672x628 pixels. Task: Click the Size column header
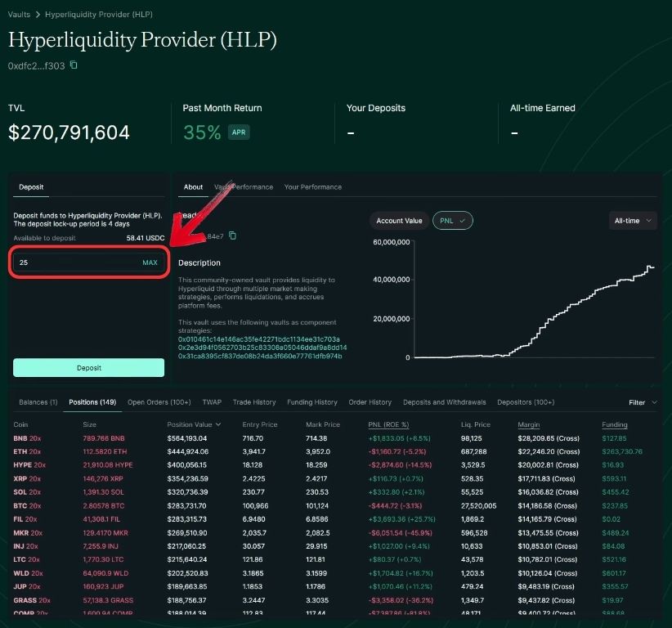click(x=90, y=424)
